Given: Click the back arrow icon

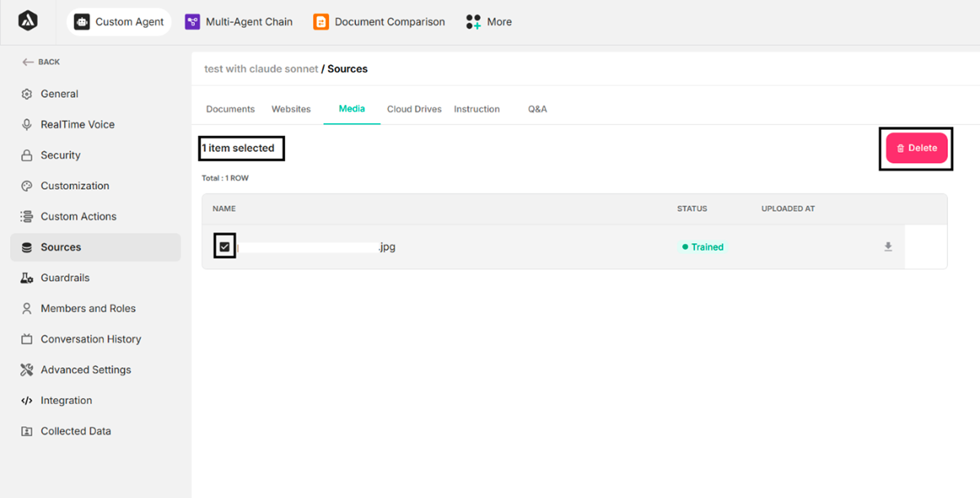Looking at the screenshot, I should coord(28,62).
